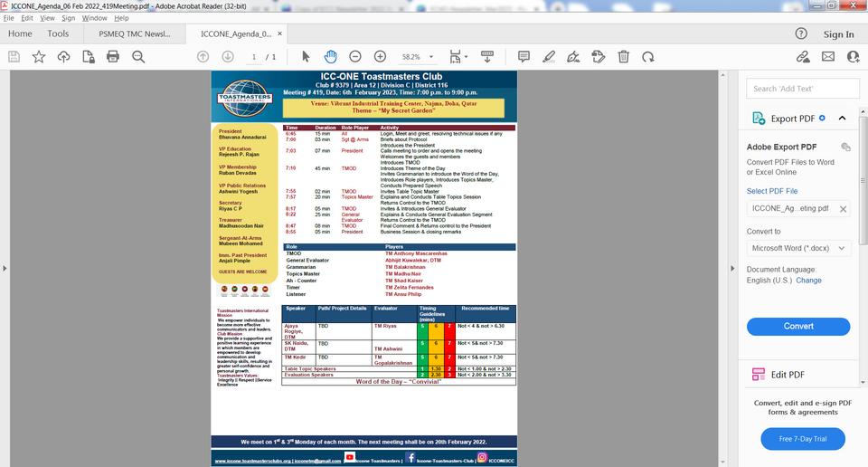Zoom out with minus icon
Screen dimensions: 868x467
pyautogui.click(x=355, y=56)
